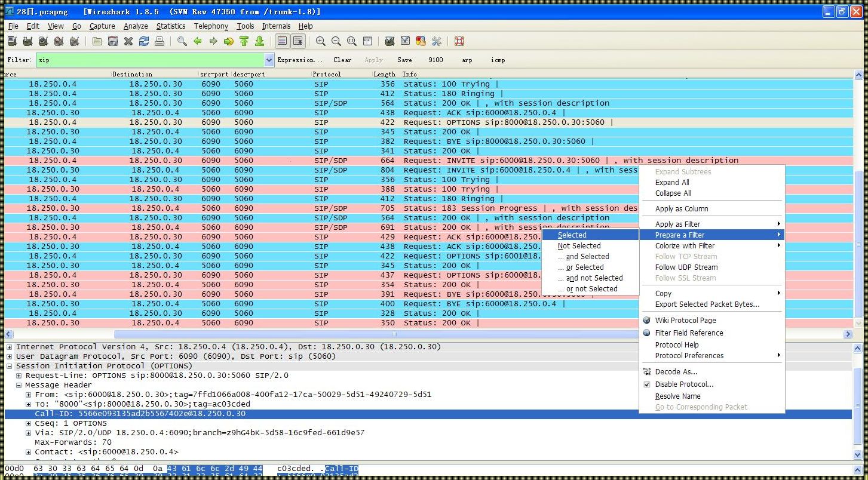Viewport: 868px width, 480px height.
Task: Select Follow UDP Stream context item
Action: pyautogui.click(x=711, y=267)
